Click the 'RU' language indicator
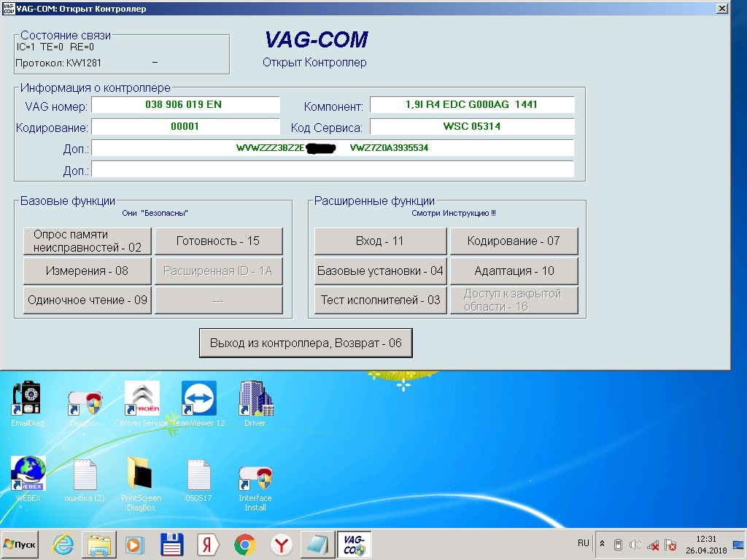Viewport: 747px width, 560px height. [x=583, y=543]
